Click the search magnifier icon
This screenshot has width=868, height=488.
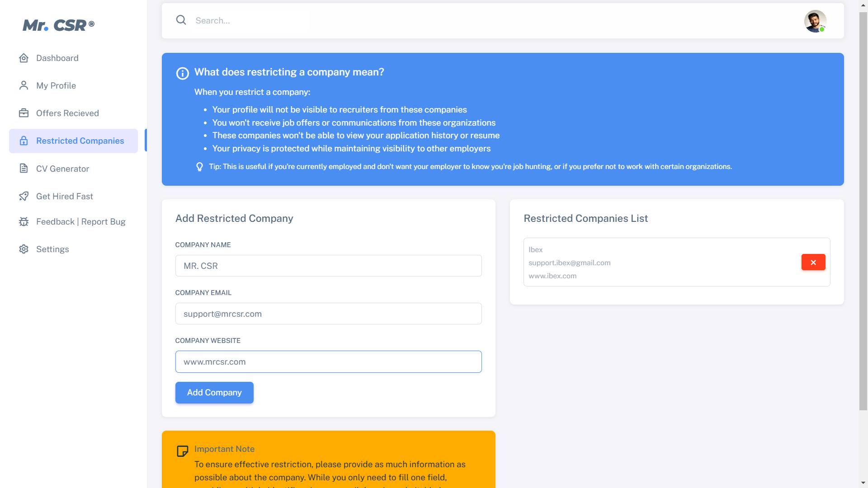[x=181, y=20]
